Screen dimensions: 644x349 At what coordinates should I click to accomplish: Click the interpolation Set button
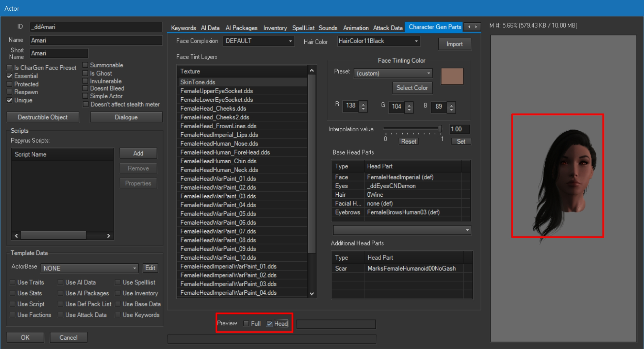[461, 141]
